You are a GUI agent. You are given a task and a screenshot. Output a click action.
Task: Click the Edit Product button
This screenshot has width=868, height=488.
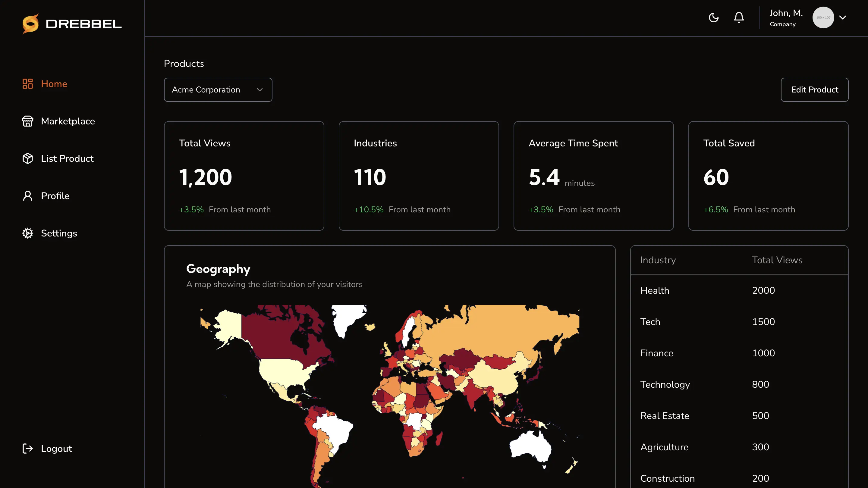coord(814,89)
